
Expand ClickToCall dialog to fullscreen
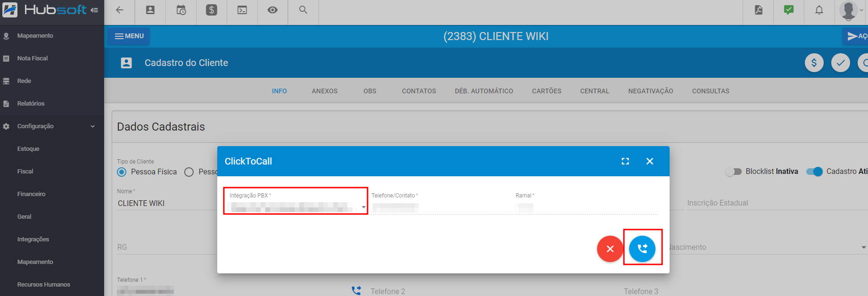(x=625, y=161)
